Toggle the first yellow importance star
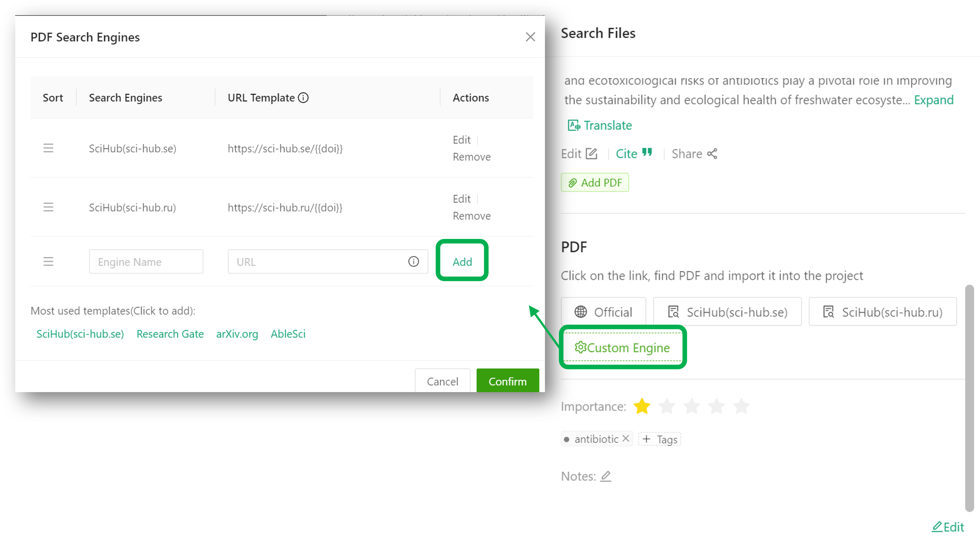The width and height of the screenshot is (980, 554). (642, 406)
